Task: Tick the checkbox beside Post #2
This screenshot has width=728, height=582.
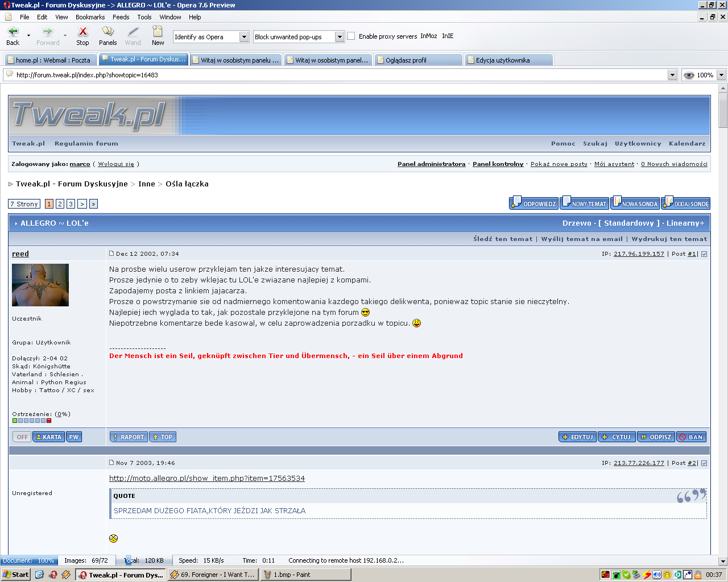Action: [704, 463]
